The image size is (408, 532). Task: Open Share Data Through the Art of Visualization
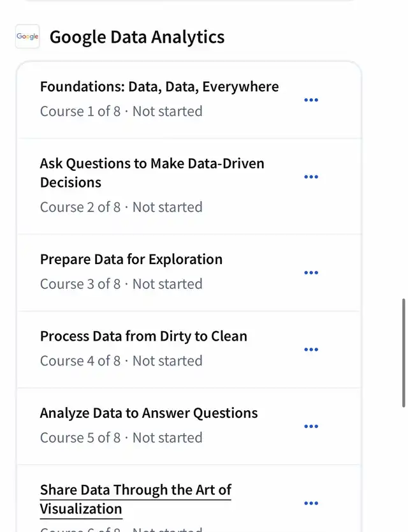click(135, 499)
